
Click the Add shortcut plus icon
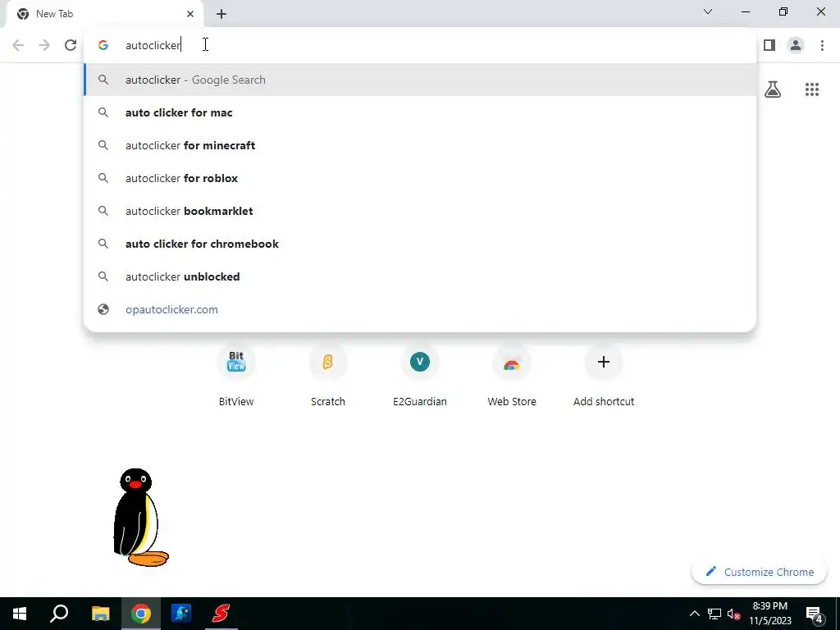point(604,362)
